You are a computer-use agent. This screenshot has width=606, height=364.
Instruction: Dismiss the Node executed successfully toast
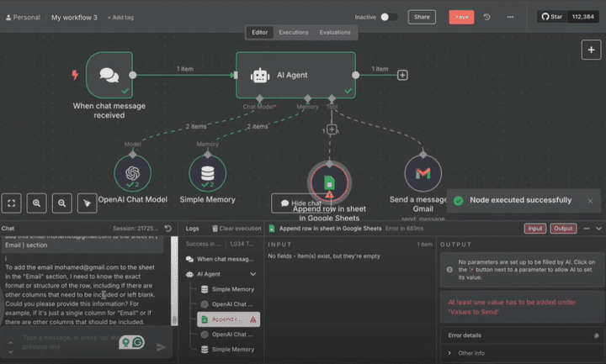(x=590, y=201)
